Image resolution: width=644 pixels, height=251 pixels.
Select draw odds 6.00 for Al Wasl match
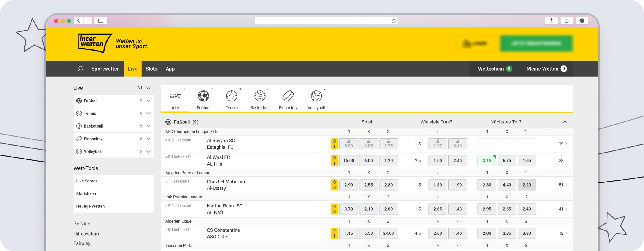(x=368, y=161)
